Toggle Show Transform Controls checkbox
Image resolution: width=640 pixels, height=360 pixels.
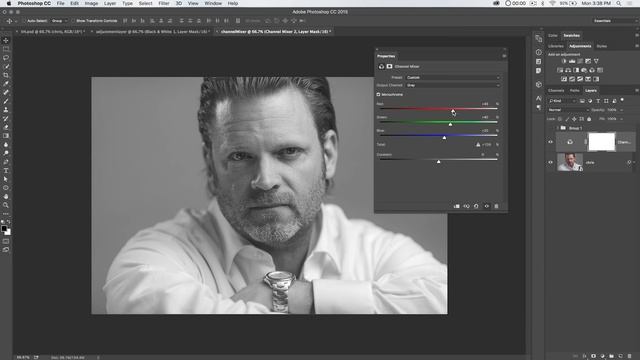click(73, 21)
